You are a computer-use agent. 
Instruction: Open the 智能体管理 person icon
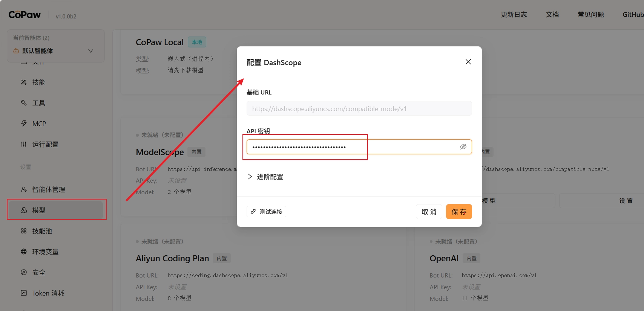tap(24, 189)
